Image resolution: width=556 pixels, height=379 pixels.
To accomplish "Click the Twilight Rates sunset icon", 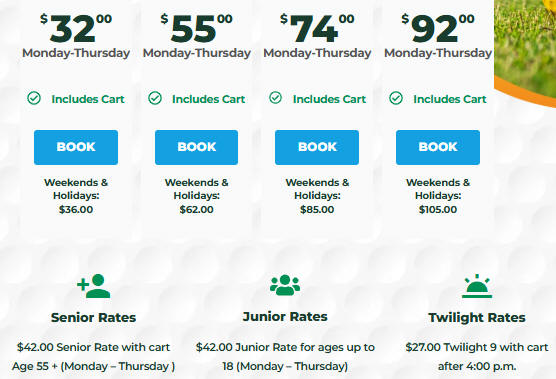I will tap(477, 286).
